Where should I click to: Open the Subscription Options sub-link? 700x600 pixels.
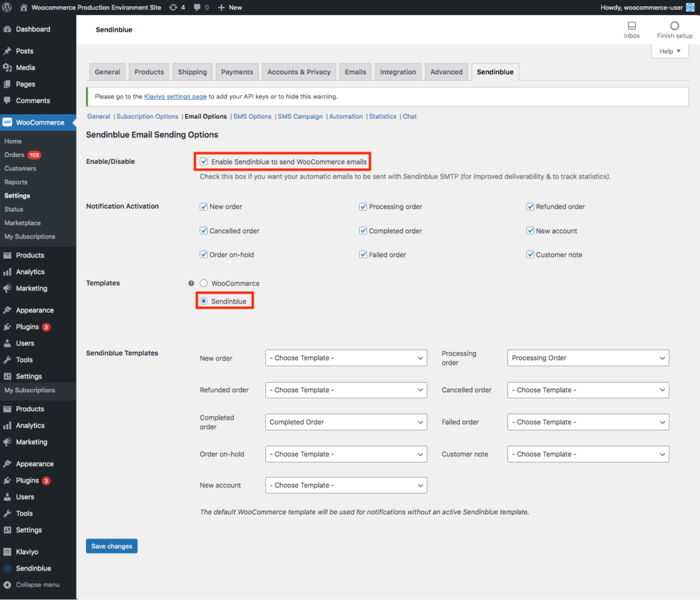tap(148, 117)
